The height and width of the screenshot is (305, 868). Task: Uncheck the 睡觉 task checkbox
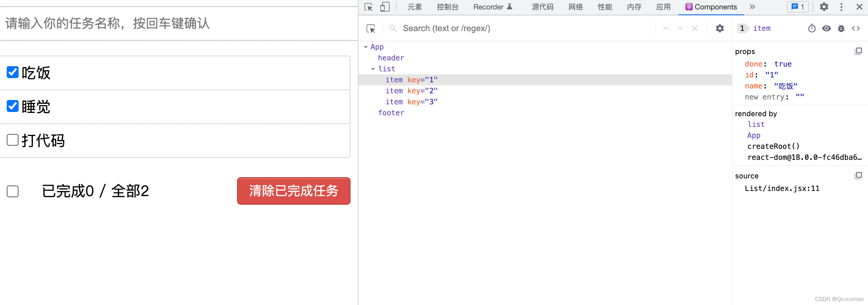pyautogui.click(x=13, y=106)
